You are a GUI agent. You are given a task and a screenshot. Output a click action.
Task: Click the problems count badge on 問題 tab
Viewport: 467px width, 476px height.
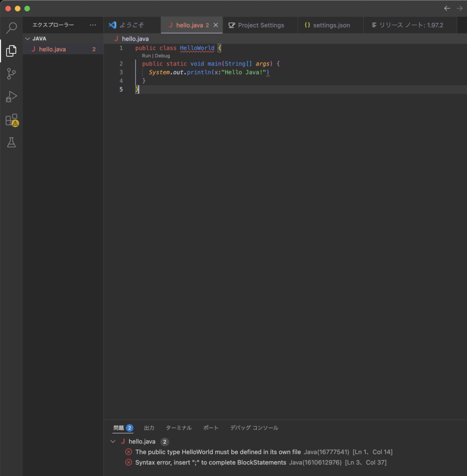[x=129, y=428]
